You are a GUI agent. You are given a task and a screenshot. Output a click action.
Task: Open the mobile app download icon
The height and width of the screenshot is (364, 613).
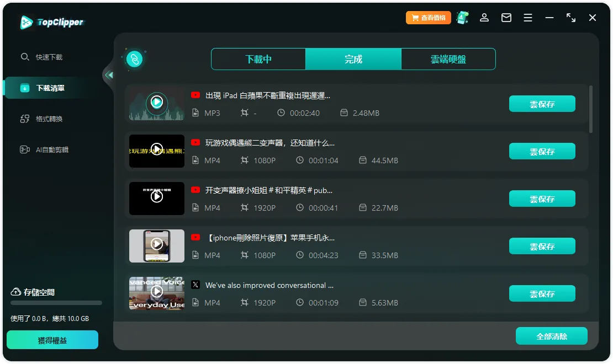point(462,18)
